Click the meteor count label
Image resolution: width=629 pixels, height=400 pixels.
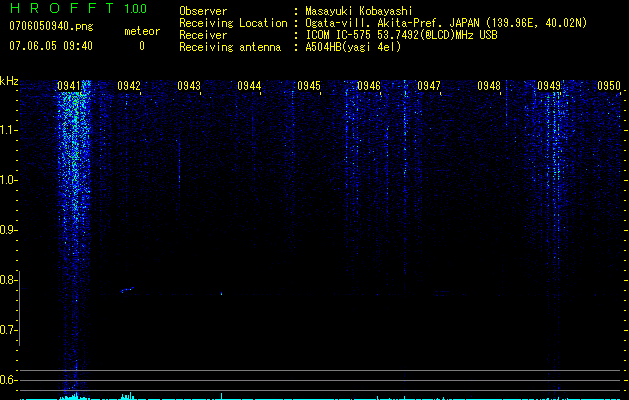142,31
